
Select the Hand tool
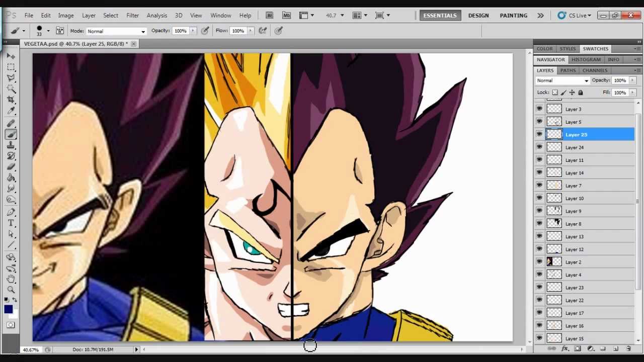(x=11, y=279)
